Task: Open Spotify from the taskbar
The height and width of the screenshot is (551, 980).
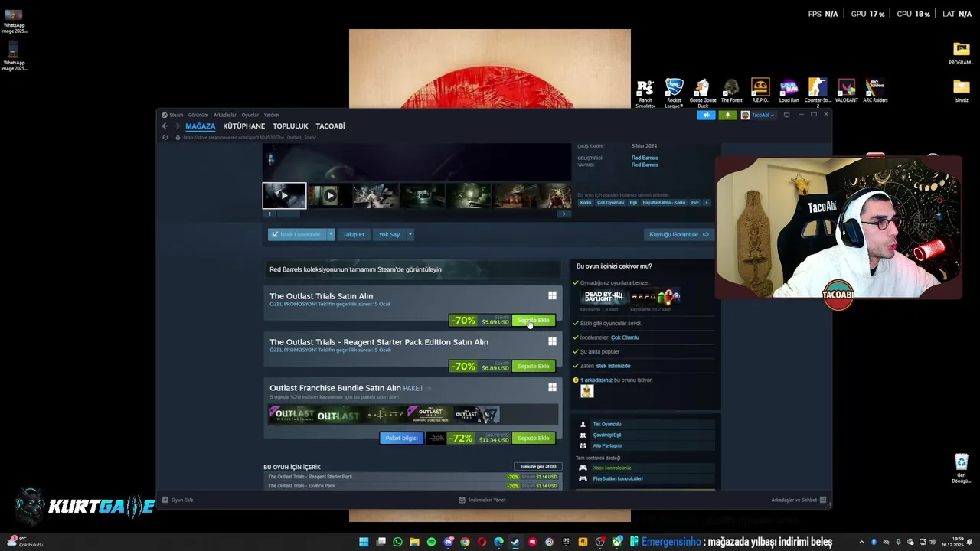Action: click(x=431, y=542)
